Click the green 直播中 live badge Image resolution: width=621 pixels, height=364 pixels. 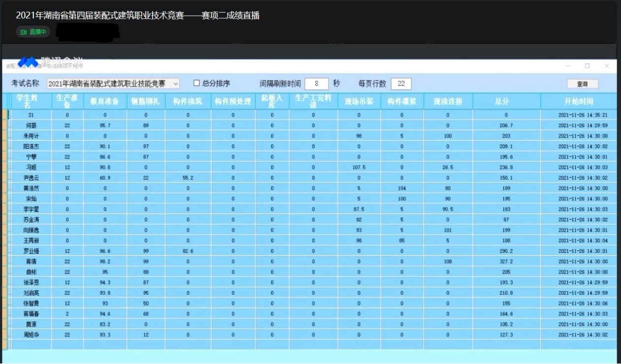tap(33, 32)
